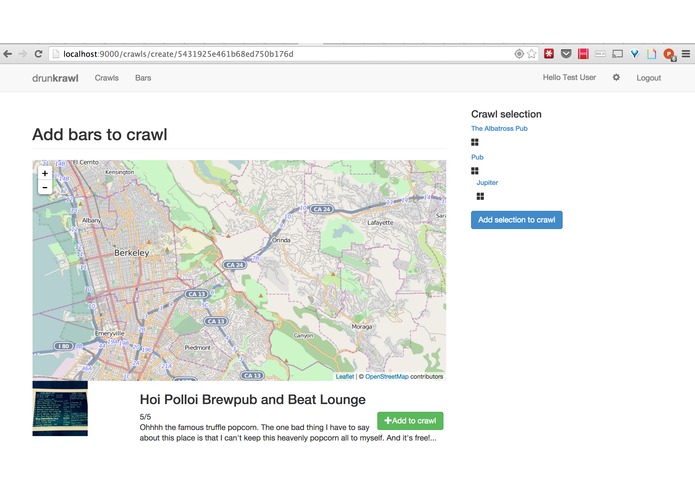Click the browser forward arrow
The width and height of the screenshot is (695, 494).
(23, 54)
